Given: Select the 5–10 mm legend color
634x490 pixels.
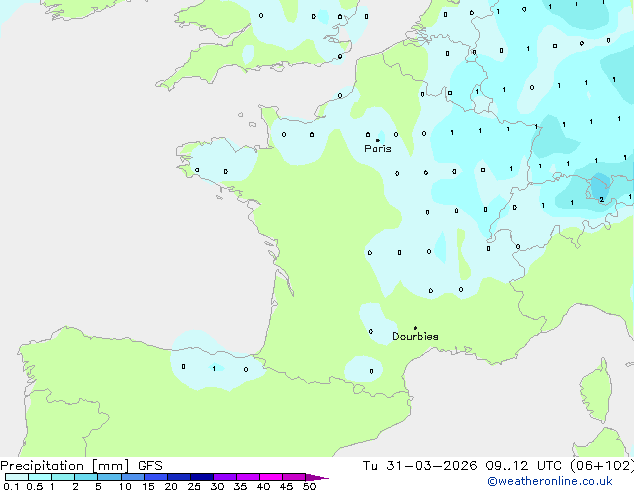Looking at the screenshot, I should (109, 477).
